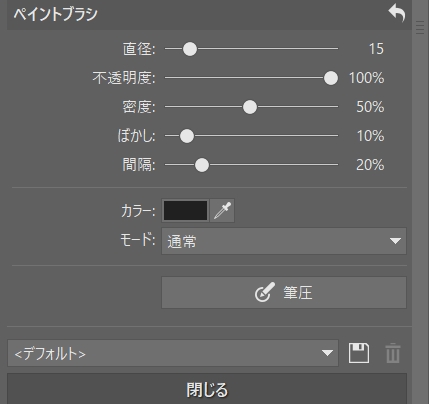The width and height of the screenshot is (429, 404).
Task: Delete preset using the trash icon
Action: coord(393,353)
